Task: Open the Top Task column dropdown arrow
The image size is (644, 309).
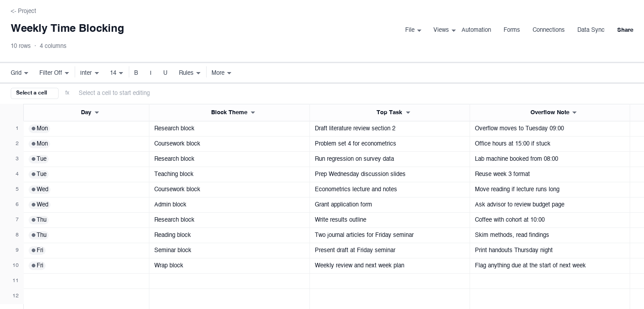Action: pyautogui.click(x=408, y=113)
